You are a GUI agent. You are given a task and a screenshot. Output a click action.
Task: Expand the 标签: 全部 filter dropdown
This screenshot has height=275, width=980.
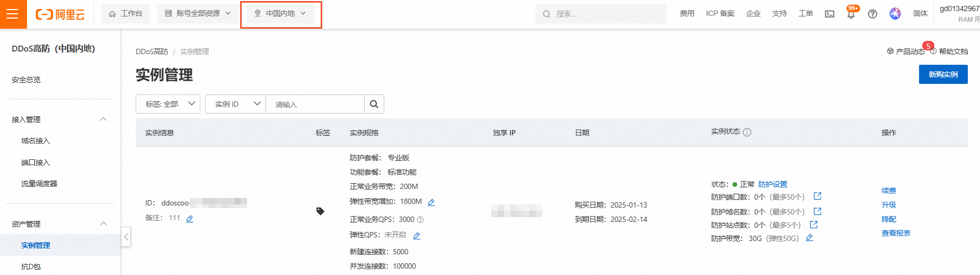point(168,104)
